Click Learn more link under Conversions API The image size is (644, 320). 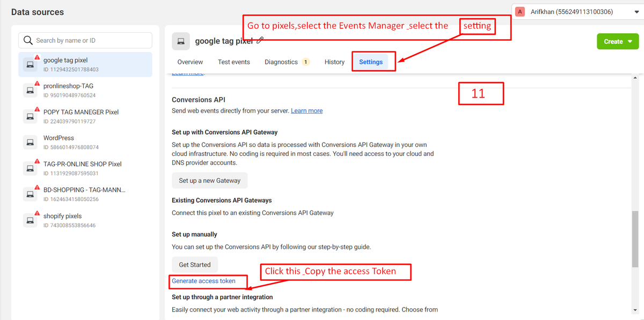click(307, 110)
